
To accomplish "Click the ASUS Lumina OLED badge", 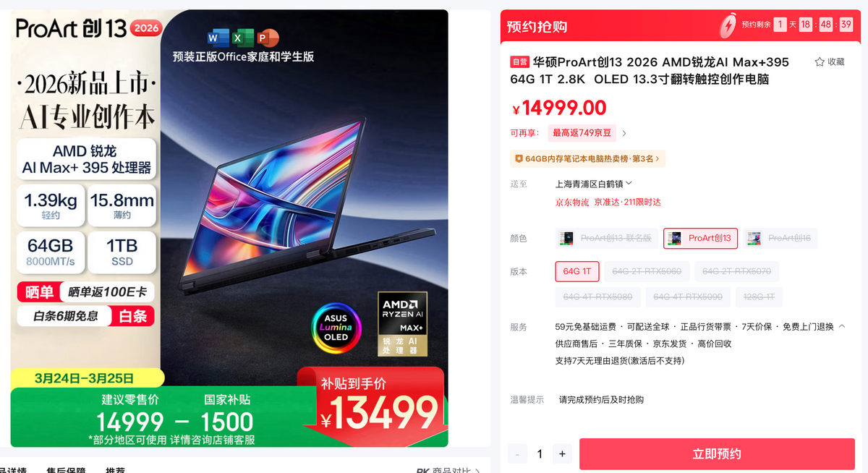I will click(x=336, y=328).
